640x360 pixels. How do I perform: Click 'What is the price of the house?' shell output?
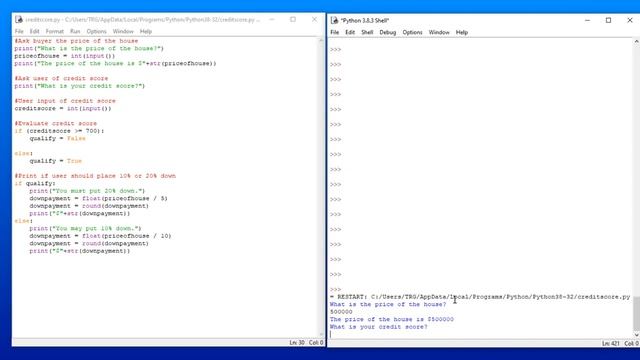[x=388, y=304]
